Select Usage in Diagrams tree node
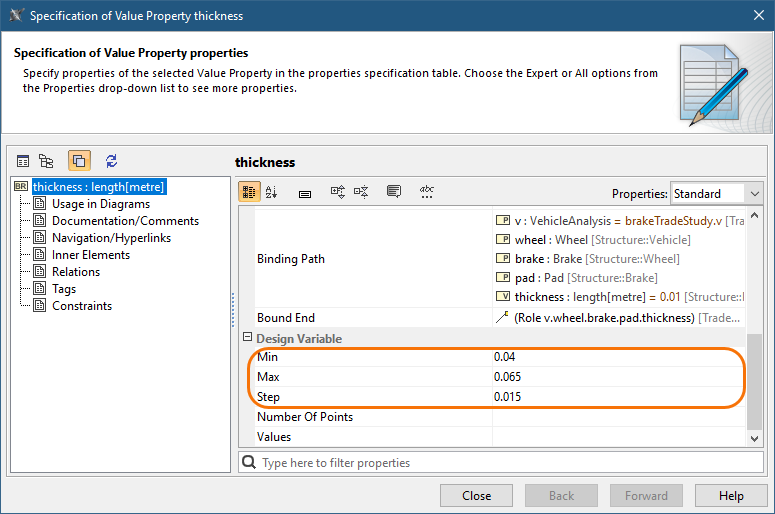The width and height of the screenshot is (775, 514). 101,204
